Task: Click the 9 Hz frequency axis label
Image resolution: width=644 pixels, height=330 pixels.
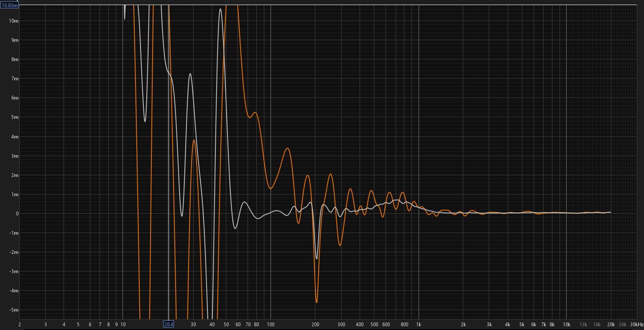Action: 116,325
